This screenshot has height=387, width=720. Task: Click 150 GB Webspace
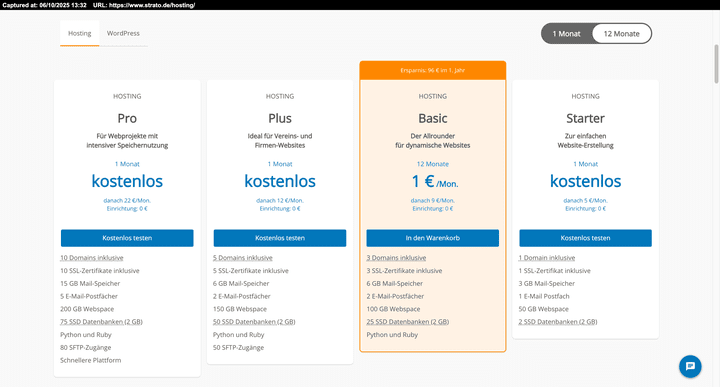(x=240, y=309)
